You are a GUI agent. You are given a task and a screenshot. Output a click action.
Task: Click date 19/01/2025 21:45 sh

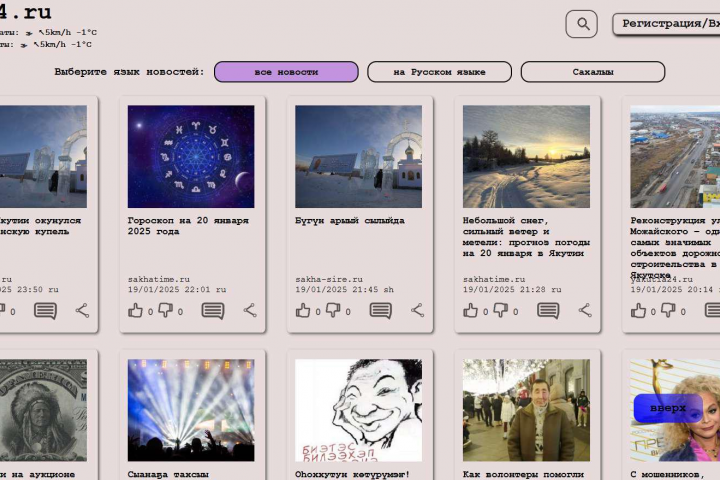click(344, 290)
